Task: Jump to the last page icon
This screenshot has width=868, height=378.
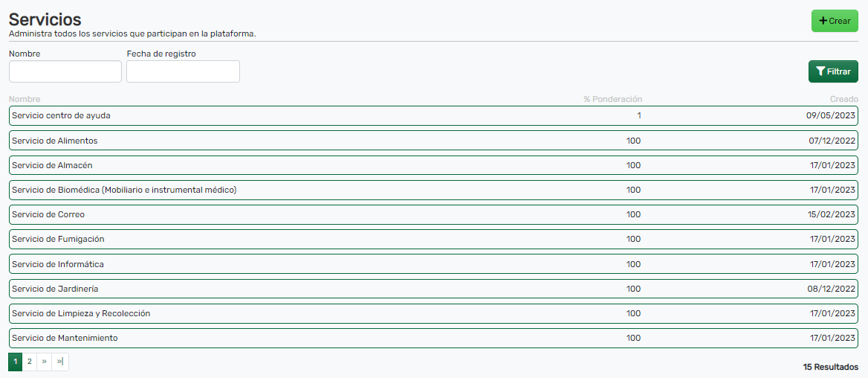Action: [60, 362]
